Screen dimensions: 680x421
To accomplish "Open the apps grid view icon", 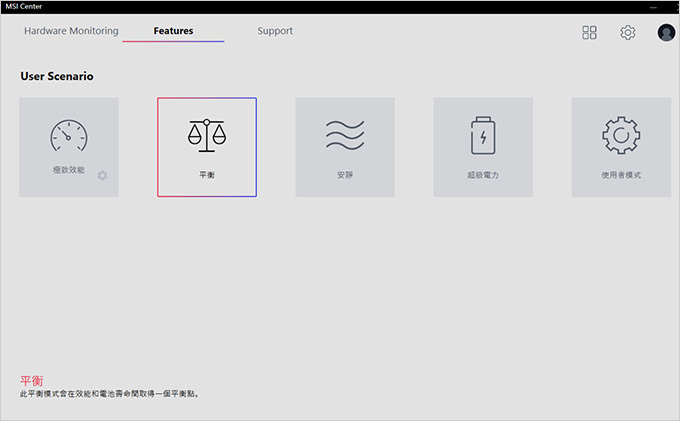I will [589, 33].
